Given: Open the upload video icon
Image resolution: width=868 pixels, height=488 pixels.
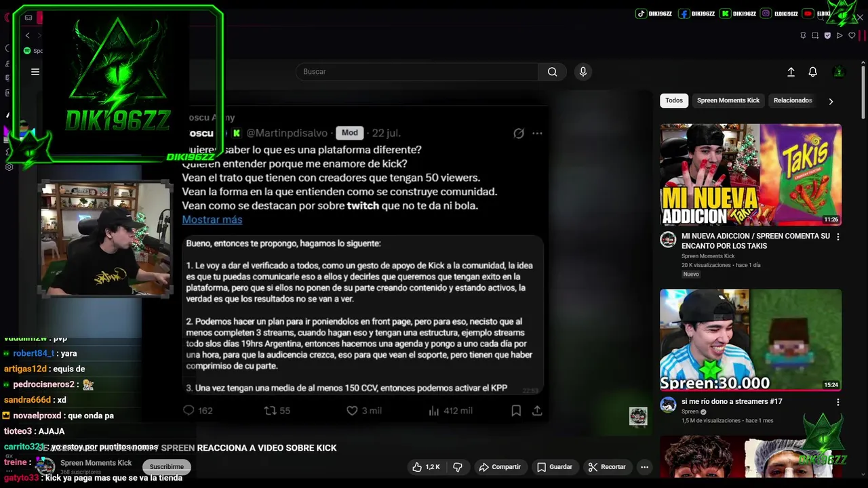Looking at the screenshot, I should (791, 72).
